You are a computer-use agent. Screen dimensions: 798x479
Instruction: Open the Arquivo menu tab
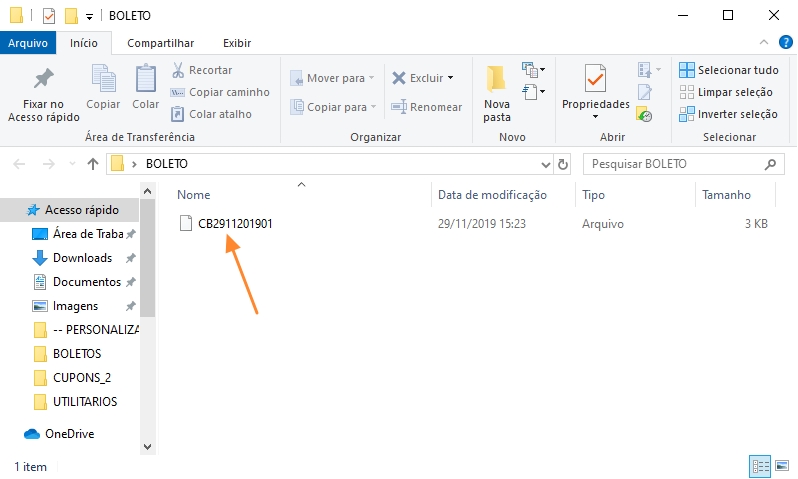pyautogui.click(x=28, y=43)
